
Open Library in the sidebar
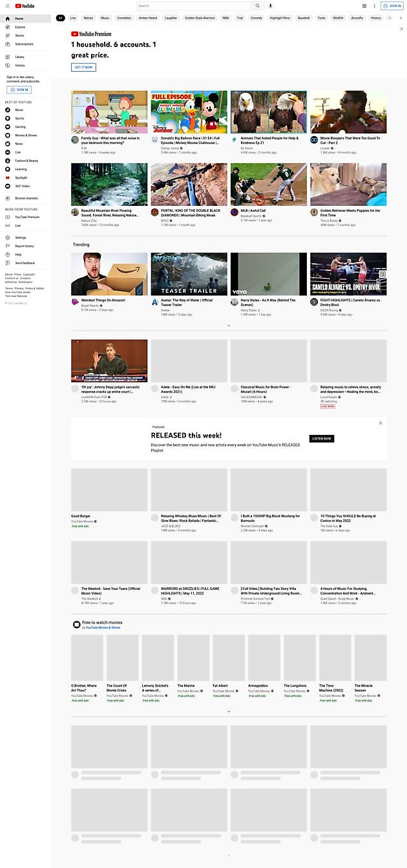[25, 57]
